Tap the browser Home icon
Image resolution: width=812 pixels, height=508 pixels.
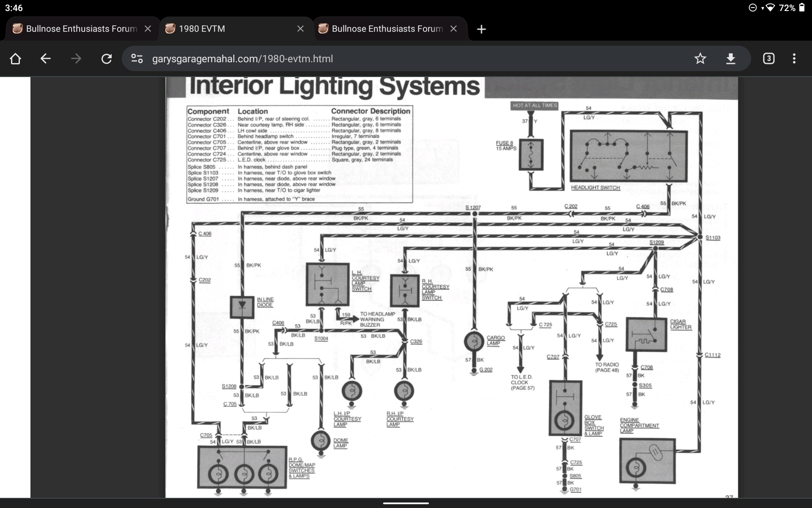pyautogui.click(x=15, y=58)
